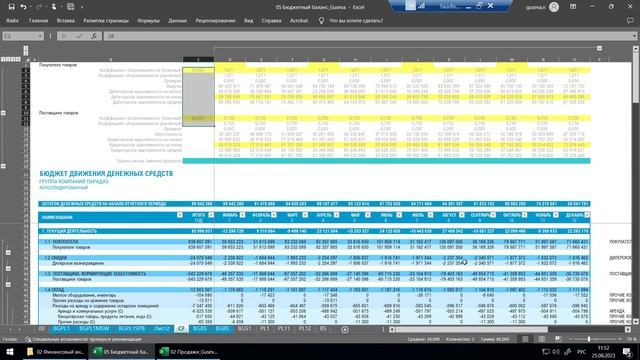Redo the last undone action
Image resolution: width=640 pixels, height=360 pixels.
point(39,7)
